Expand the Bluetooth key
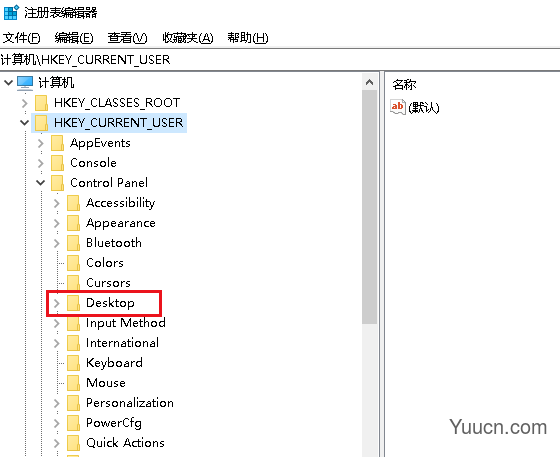Viewport: 560px width, 457px height. 56,243
